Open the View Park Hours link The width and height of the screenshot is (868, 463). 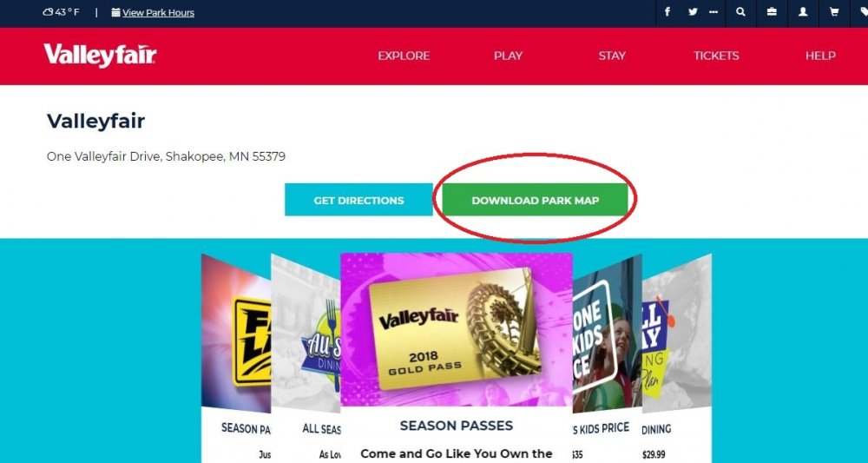click(153, 12)
